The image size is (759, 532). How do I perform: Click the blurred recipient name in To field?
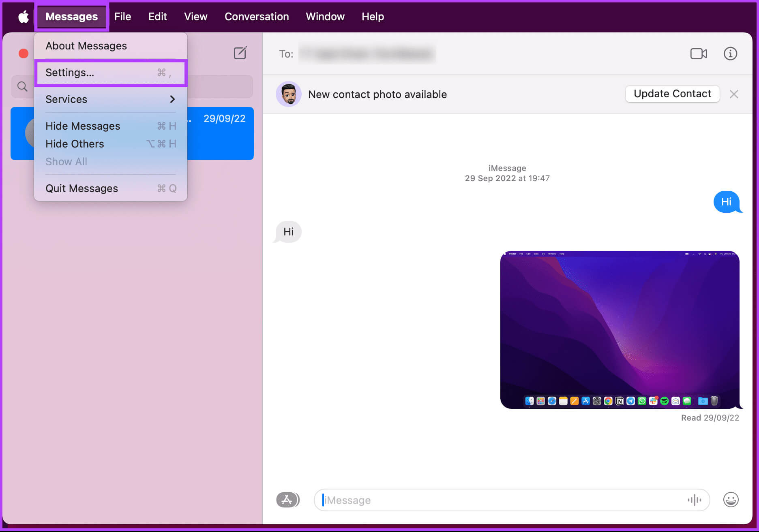point(367,53)
